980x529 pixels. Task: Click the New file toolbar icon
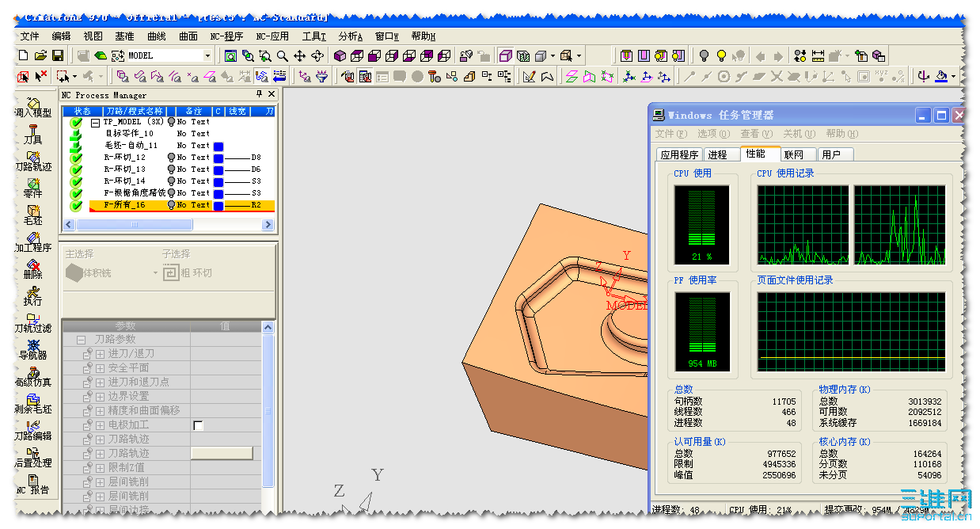coord(23,55)
